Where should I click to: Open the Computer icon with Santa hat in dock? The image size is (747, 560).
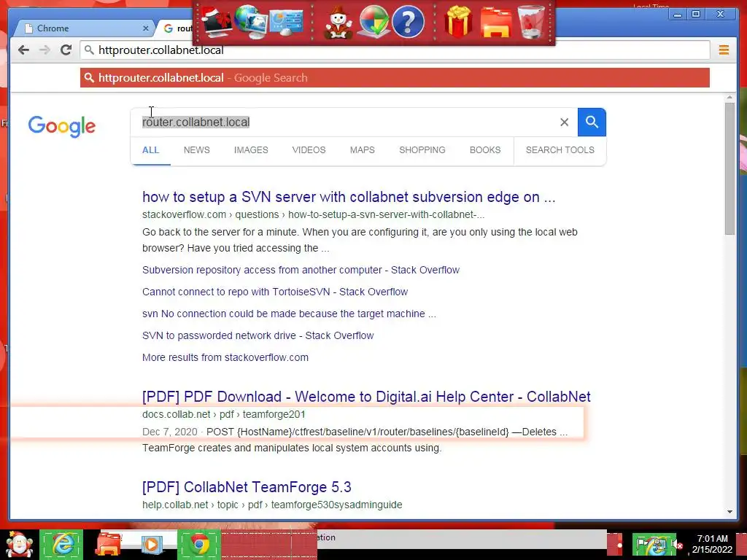(216, 22)
